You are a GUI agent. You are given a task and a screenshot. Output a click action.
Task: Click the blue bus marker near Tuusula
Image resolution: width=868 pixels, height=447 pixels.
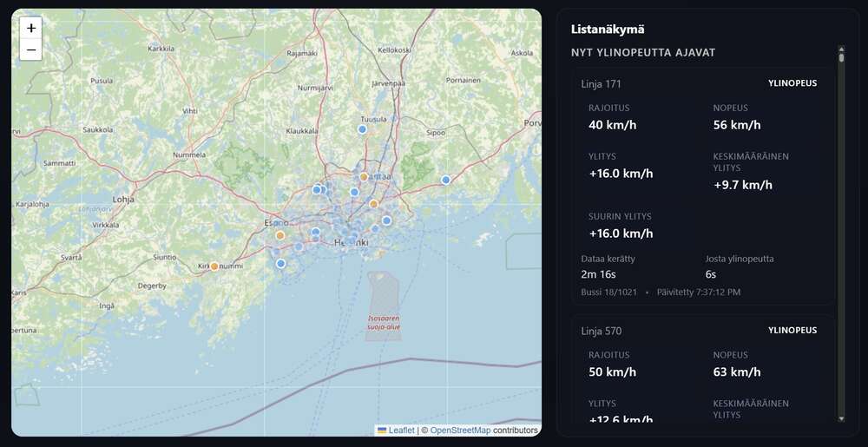tap(363, 129)
